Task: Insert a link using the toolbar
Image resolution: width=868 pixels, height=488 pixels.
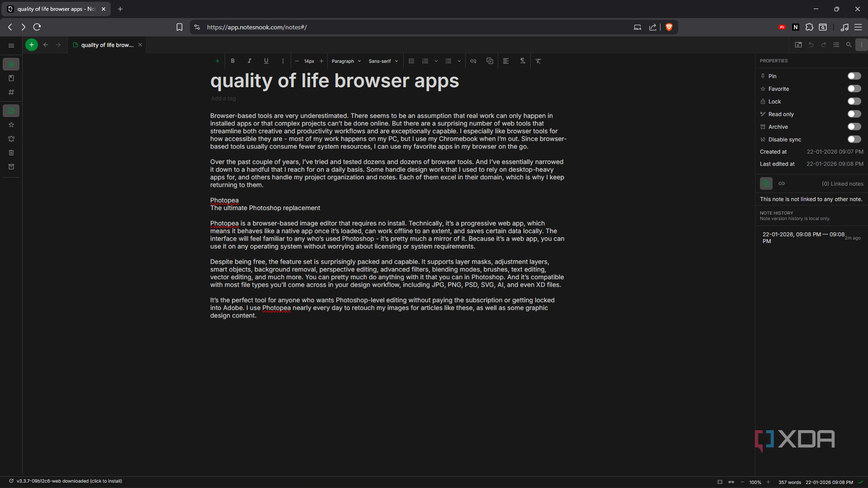Action: point(473,61)
